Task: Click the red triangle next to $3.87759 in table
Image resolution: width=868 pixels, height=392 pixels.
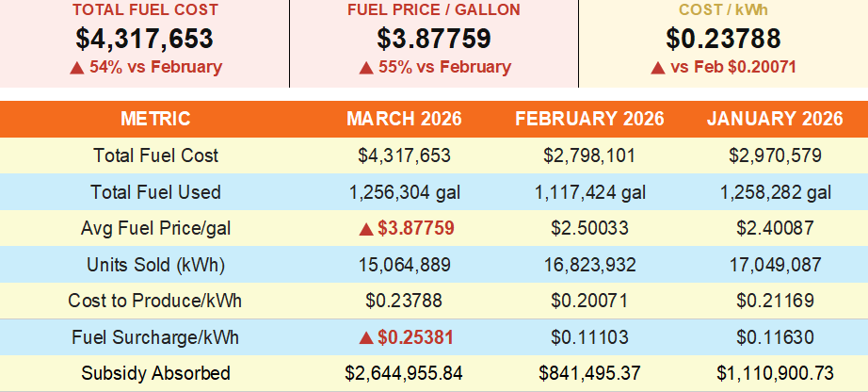Action: pos(366,229)
